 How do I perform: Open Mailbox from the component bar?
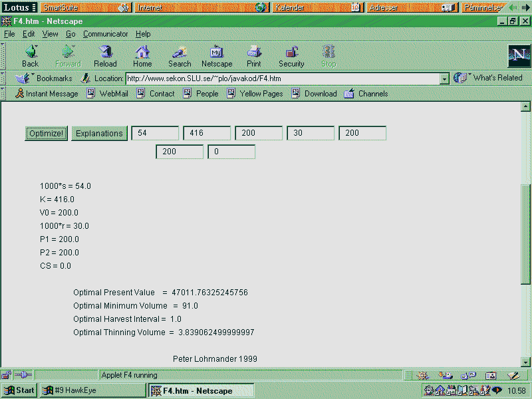446,375
